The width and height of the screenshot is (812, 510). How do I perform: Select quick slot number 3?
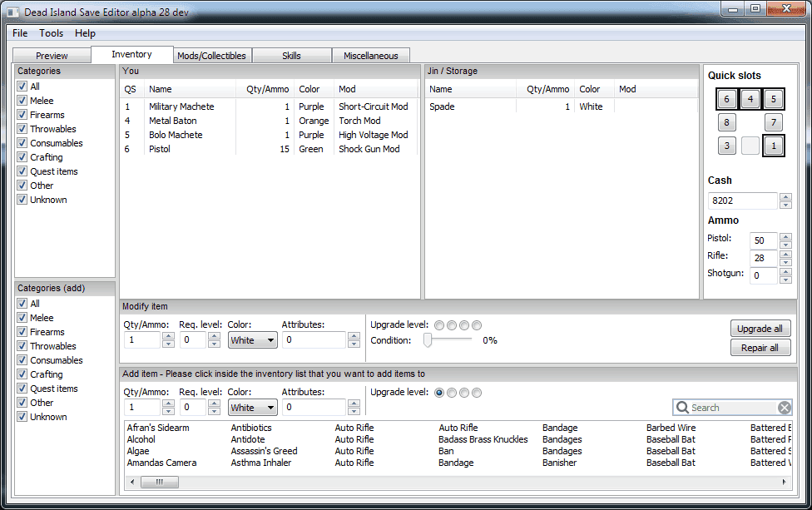(726, 146)
